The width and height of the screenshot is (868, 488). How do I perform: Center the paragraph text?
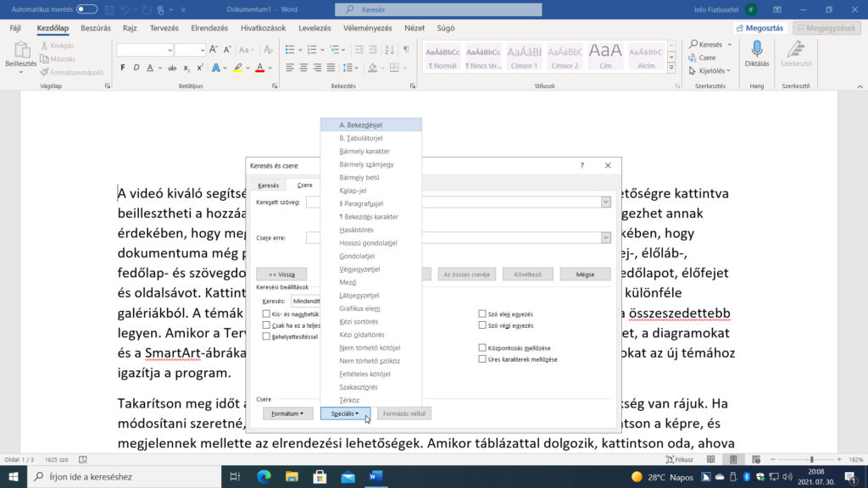(x=303, y=68)
